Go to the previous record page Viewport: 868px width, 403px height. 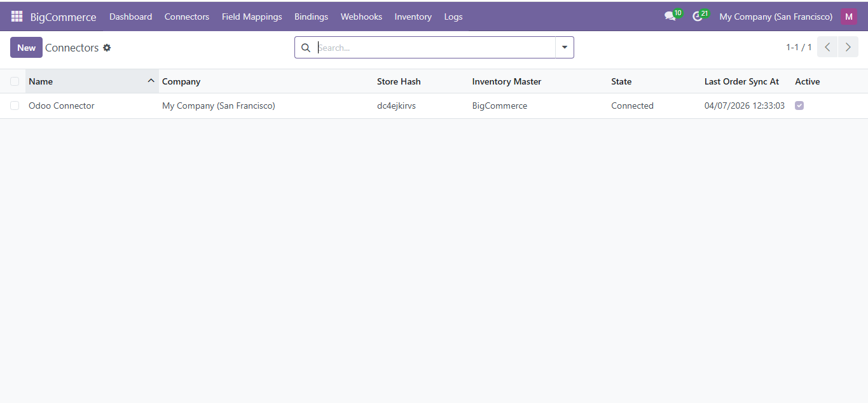tap(827, 46)
